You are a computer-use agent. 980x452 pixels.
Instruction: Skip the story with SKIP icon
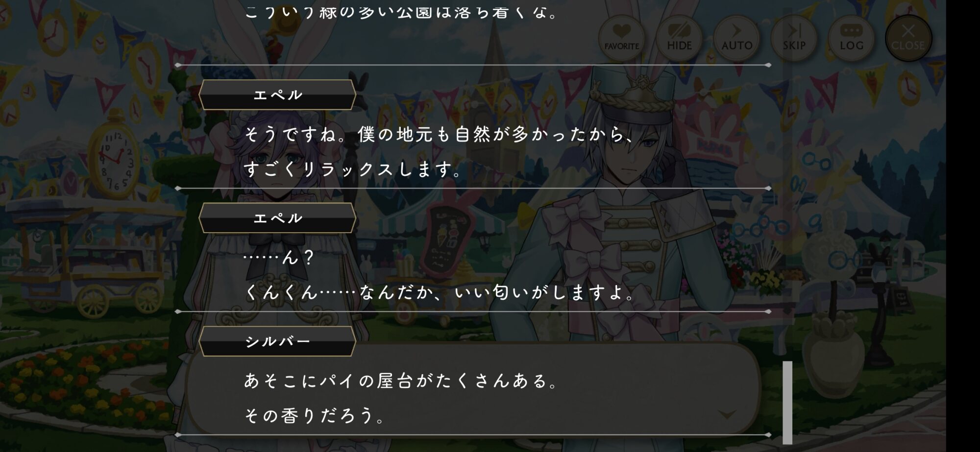794,38
